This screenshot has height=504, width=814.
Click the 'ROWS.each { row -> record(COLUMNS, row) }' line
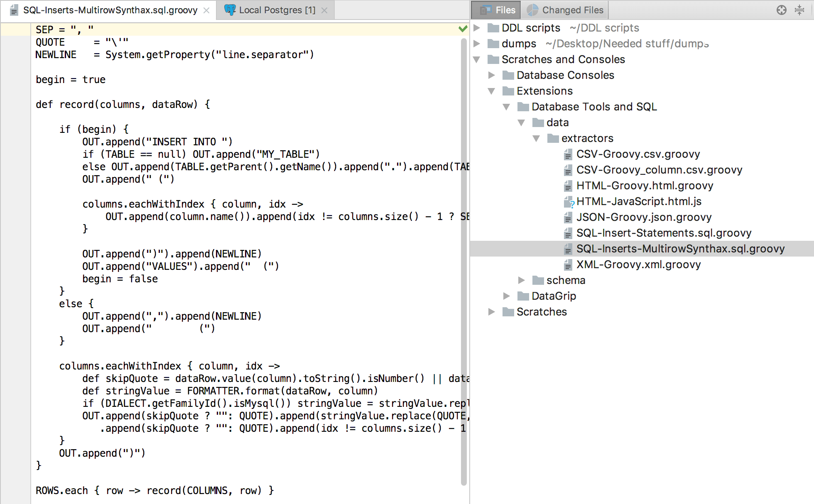tap(155, 490)
